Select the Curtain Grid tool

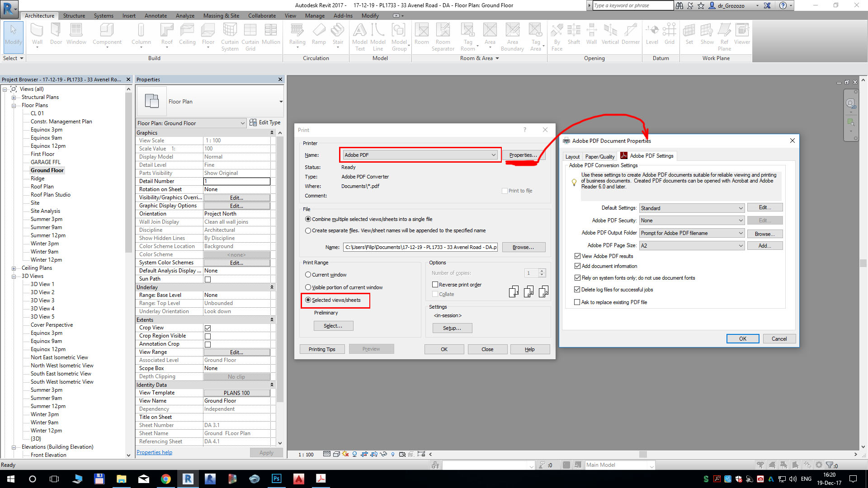(250, 37)
